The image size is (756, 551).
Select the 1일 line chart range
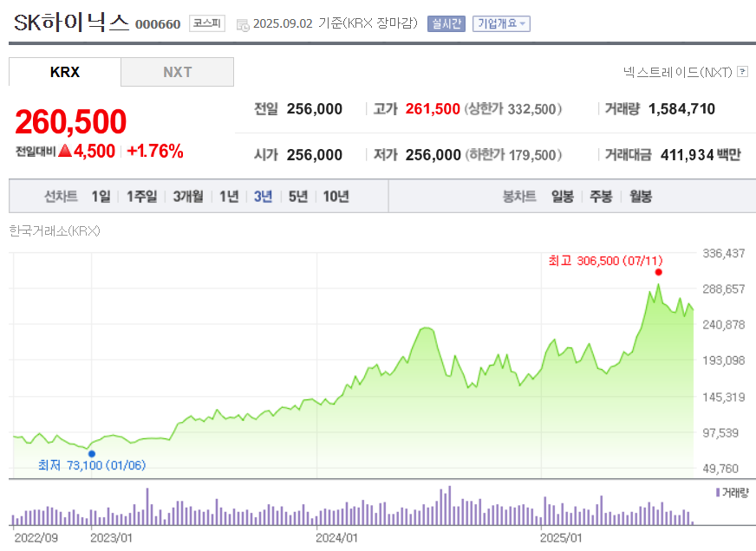tap(101, 196)
